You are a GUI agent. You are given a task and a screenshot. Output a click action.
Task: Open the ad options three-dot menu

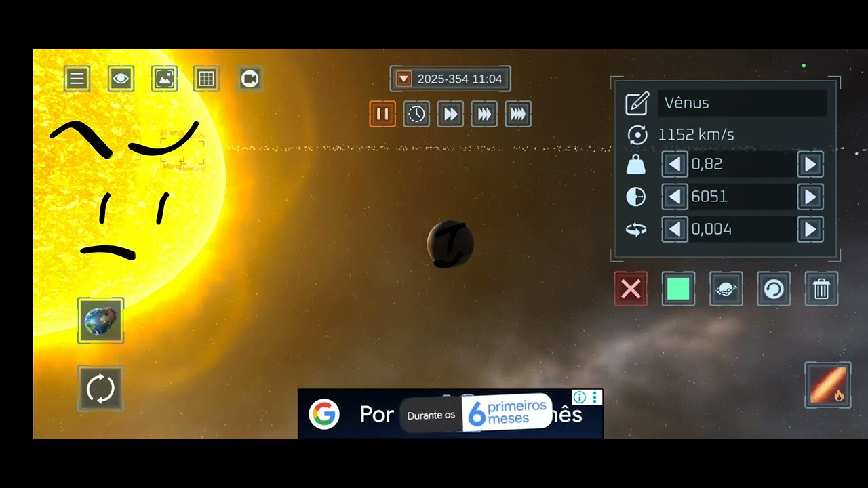coord(595,396)
